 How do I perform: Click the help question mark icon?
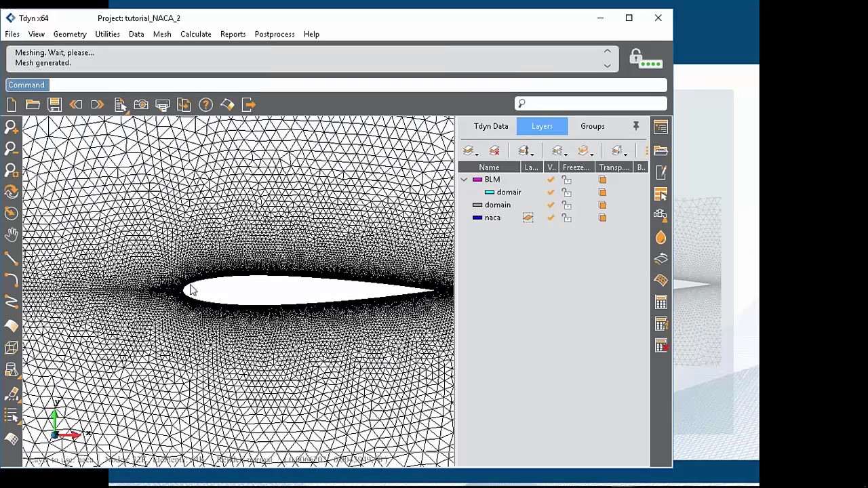click(205, 104)
